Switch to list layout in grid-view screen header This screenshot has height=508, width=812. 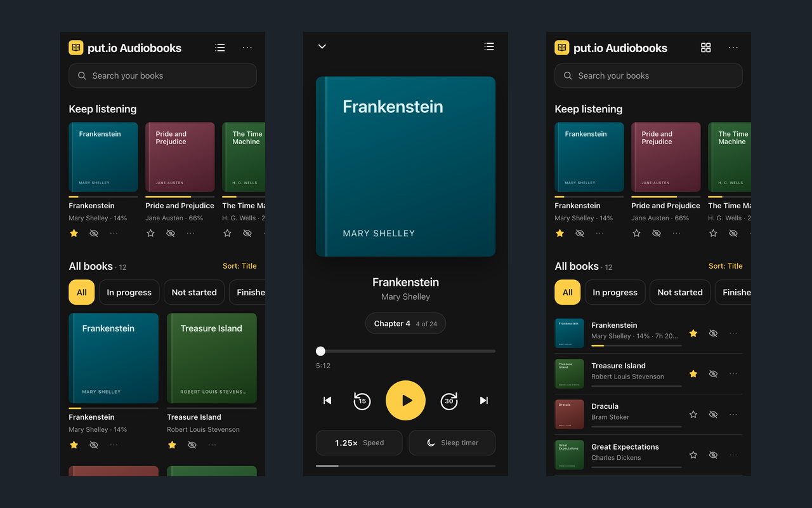pos(220,48)
